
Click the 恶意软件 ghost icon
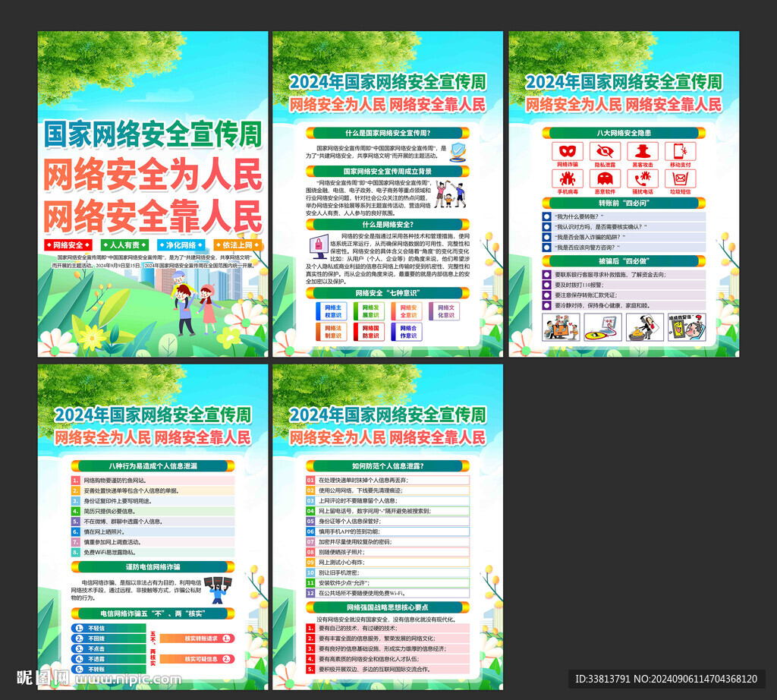pos(605,178)
